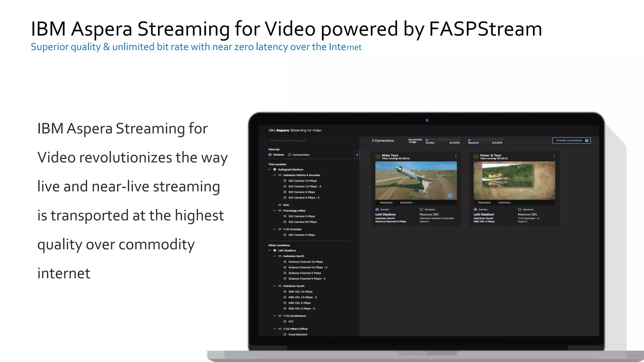Click the Haivision Makito X Encoder device icon
Image resolution: width=644 pixels, height=362 pixels.
tap(280, 175)
